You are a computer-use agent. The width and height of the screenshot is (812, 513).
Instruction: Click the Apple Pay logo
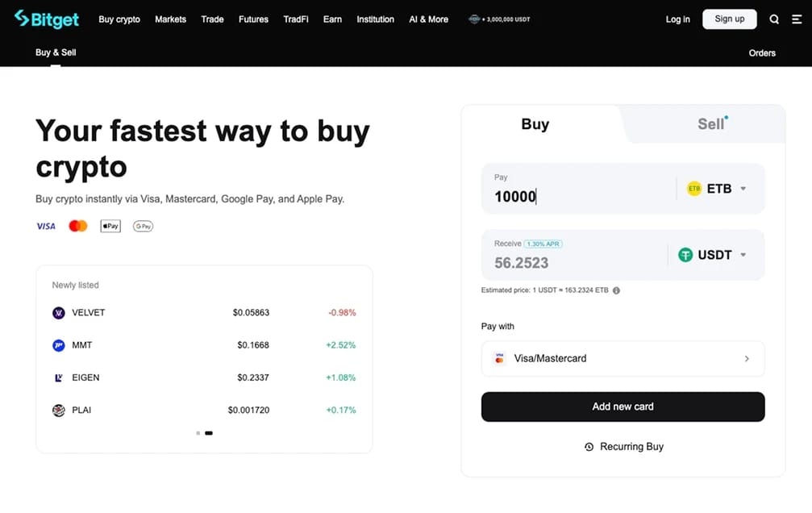coord(110,226)
